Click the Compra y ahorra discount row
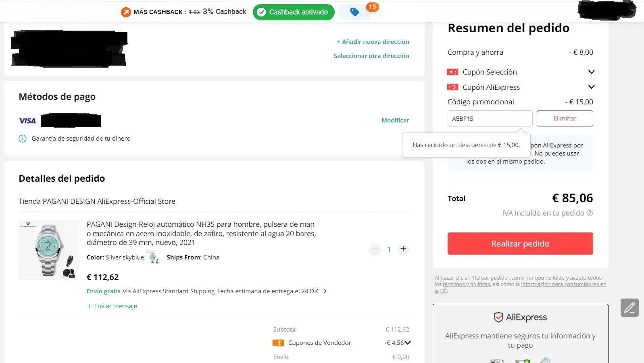This screenshot has height=363, width=644. coord(520,52)
